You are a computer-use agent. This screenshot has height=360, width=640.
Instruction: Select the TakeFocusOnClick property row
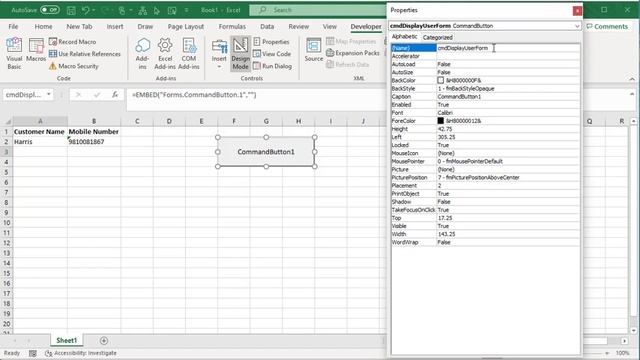[485, 210]
